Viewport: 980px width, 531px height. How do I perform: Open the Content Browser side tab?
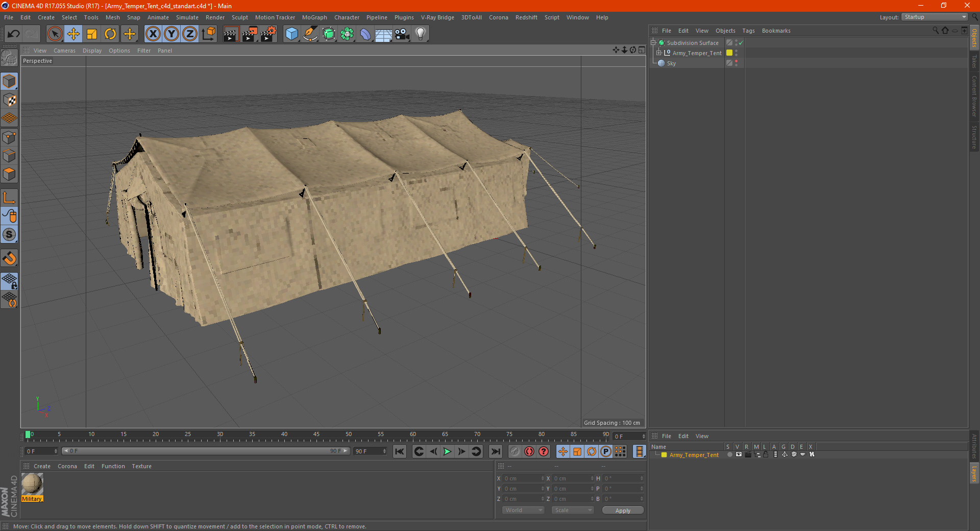pos(974,96)
